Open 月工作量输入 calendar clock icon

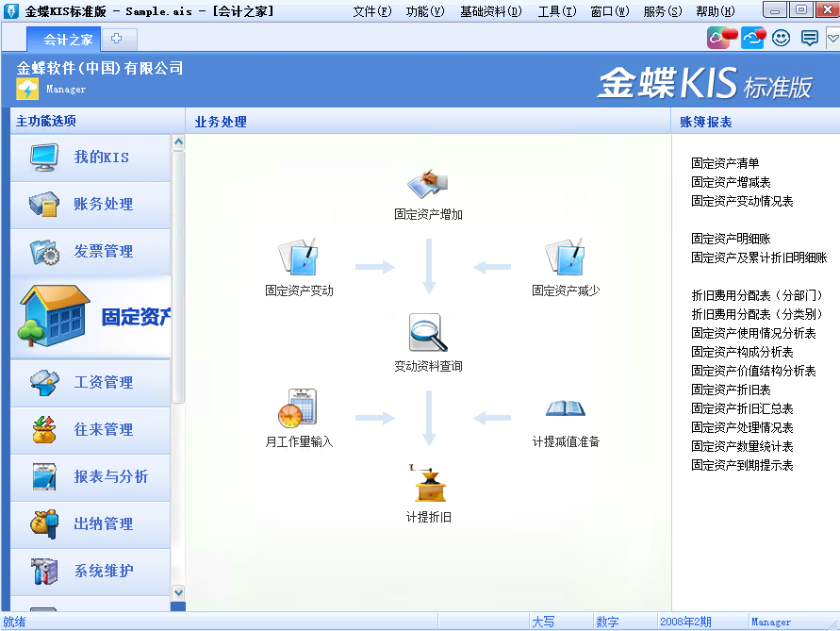298,408
